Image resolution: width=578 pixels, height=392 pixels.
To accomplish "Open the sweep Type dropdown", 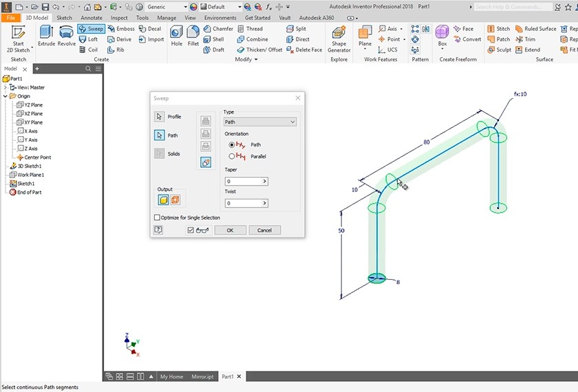I will point(260,122).
